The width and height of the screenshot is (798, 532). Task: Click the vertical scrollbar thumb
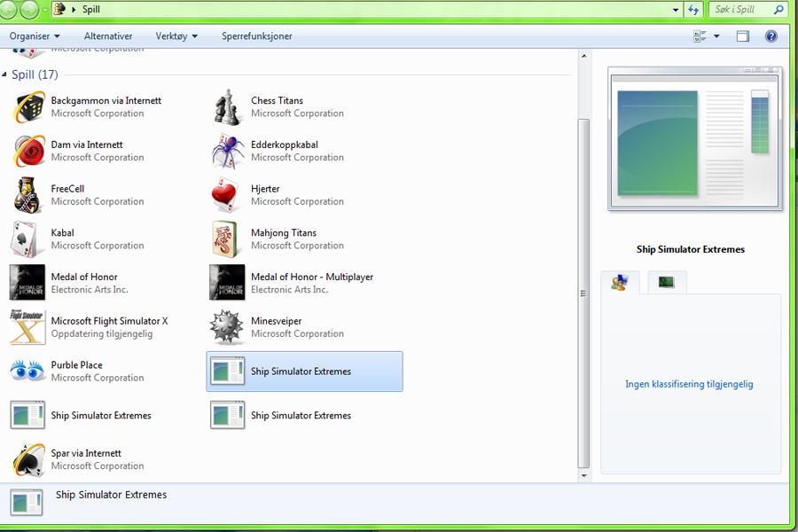pos(583,293)
